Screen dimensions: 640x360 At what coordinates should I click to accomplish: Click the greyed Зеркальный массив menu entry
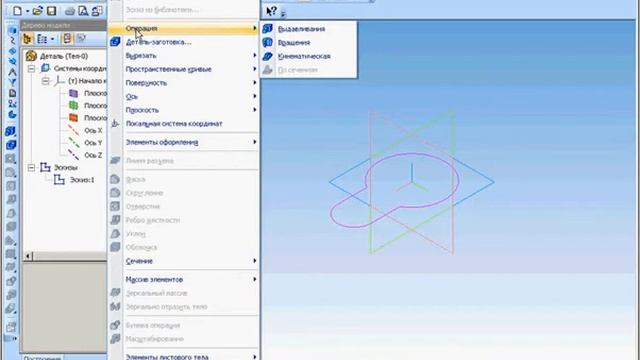click(x=184, y=293)
